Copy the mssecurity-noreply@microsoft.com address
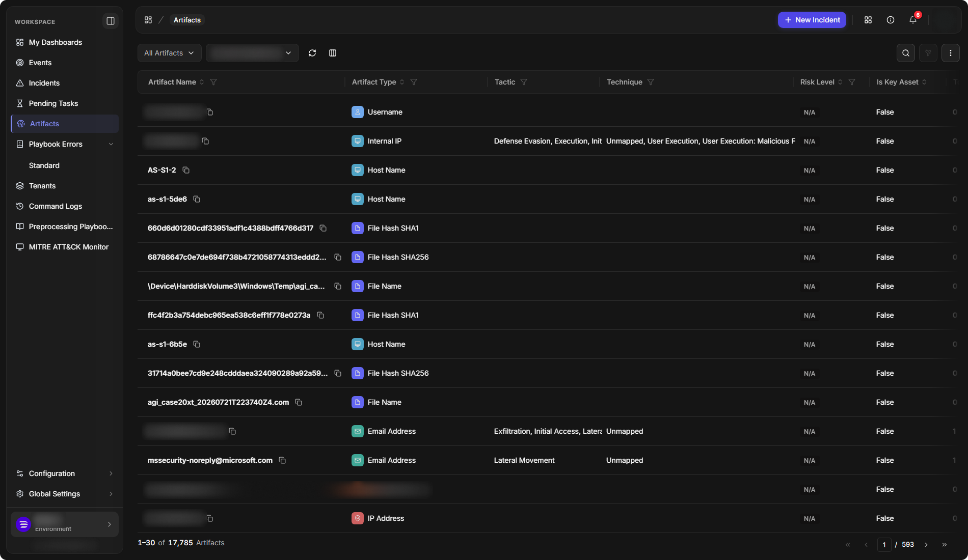Viewport: 968px width, 560px height. [x=282, y=460]
